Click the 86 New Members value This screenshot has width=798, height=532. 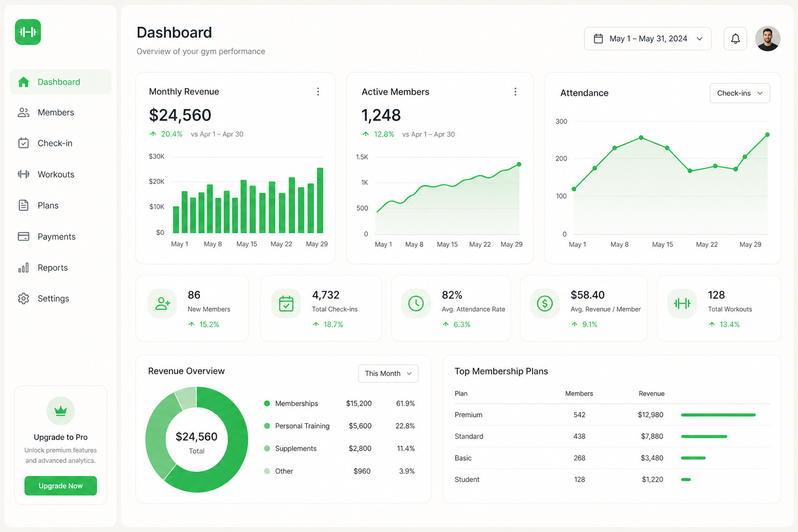[194, 295]
